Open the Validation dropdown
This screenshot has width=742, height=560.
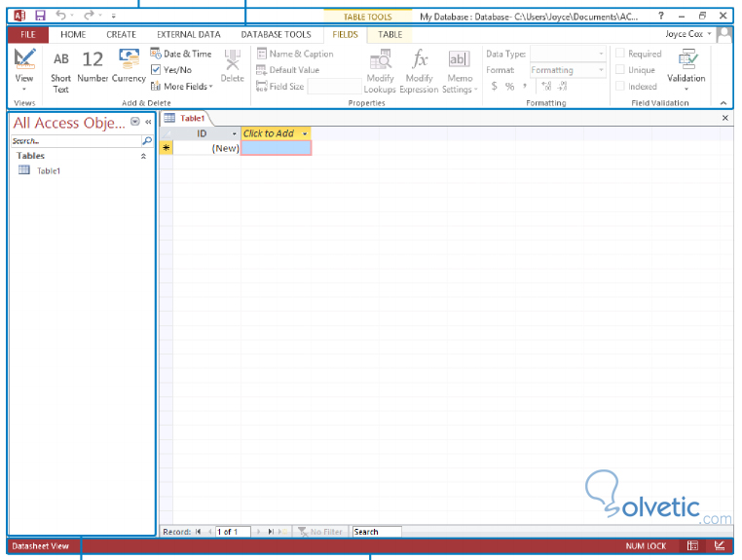686,69
